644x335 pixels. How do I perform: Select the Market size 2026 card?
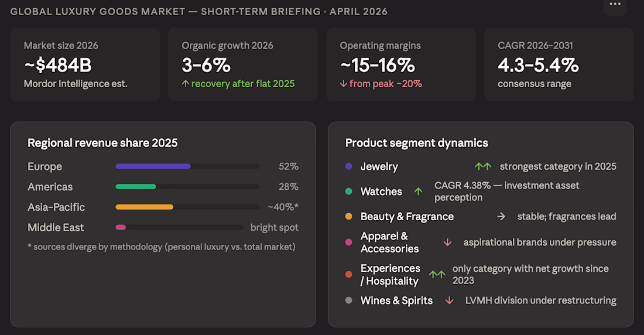coord(85,64)
